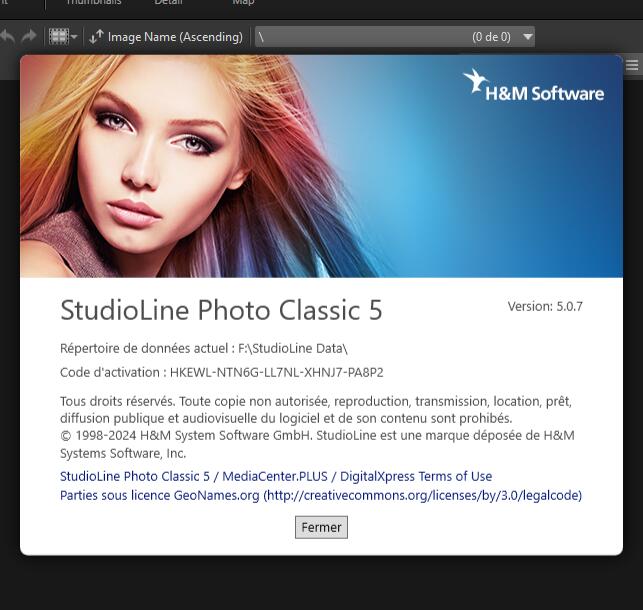Open StudioLine Photo Classic 5 Terms of Use link
643x610 pixels.
[x=276, y=476]
